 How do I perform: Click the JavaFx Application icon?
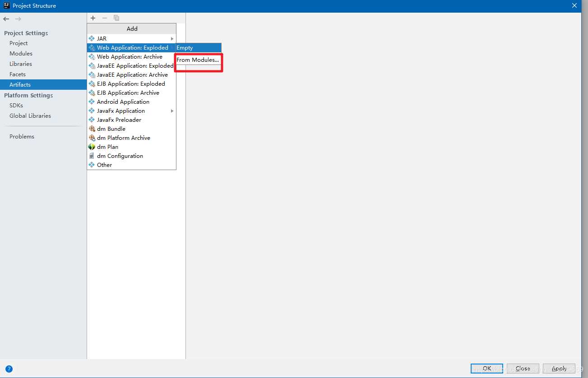(92, 111)
